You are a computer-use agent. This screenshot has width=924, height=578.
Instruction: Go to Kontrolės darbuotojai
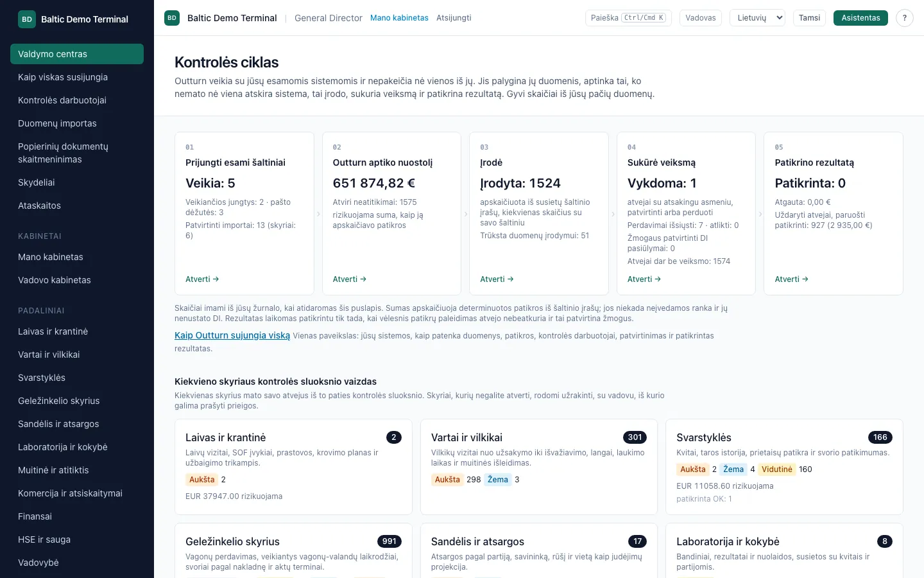tap(77, 100)
